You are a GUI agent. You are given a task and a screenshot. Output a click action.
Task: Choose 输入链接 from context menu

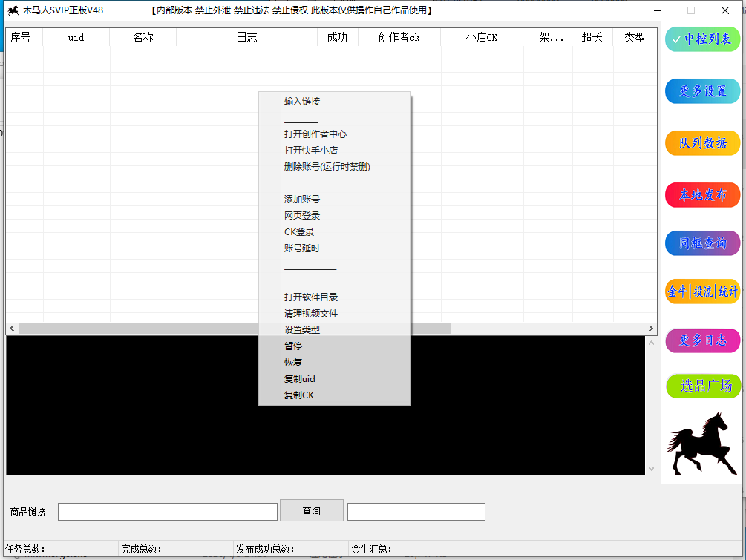335,102
